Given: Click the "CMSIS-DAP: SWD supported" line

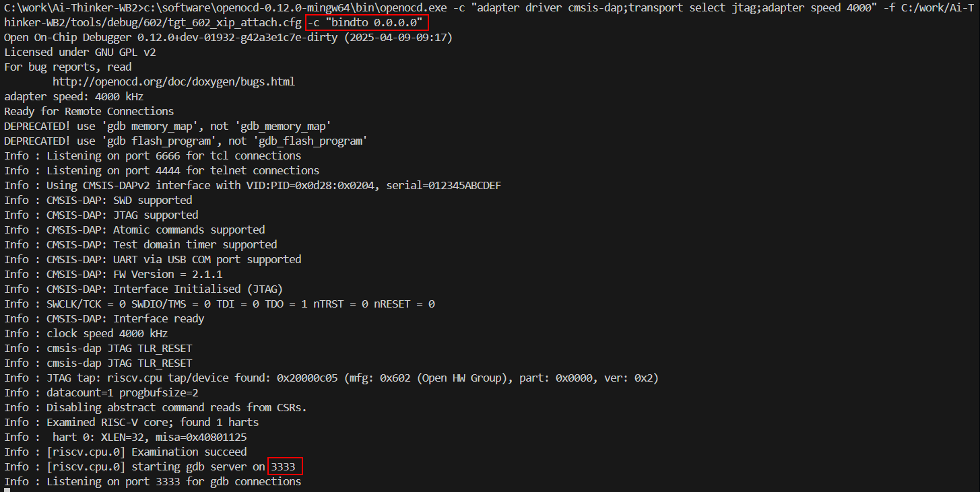Looking at the screenshot, I should click(98, 201).
